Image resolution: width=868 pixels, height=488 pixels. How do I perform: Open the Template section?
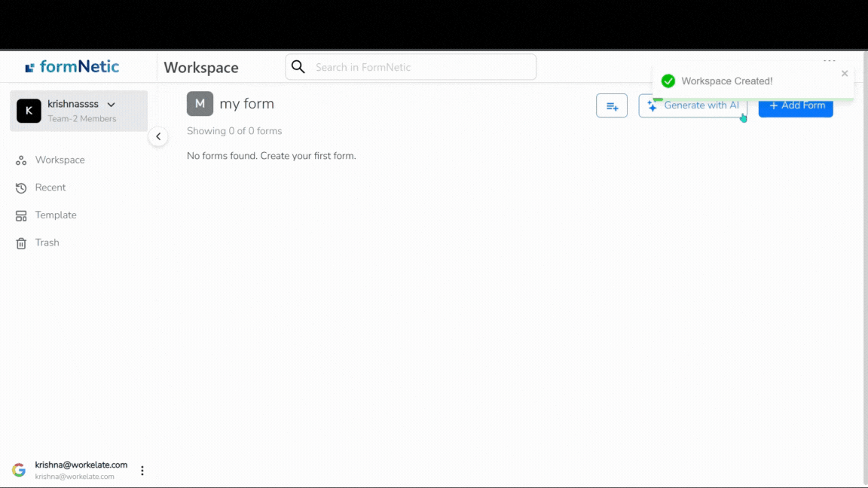(x=55, y=215)
